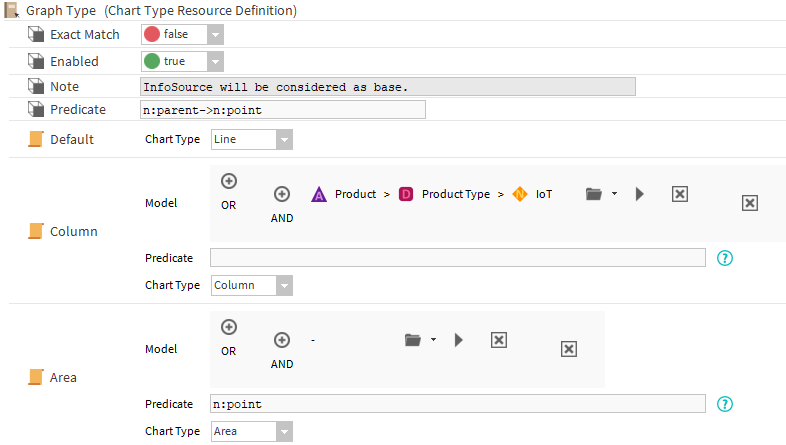Click the Note text field
Screen dimensions: 786x445
pos(388,87)
